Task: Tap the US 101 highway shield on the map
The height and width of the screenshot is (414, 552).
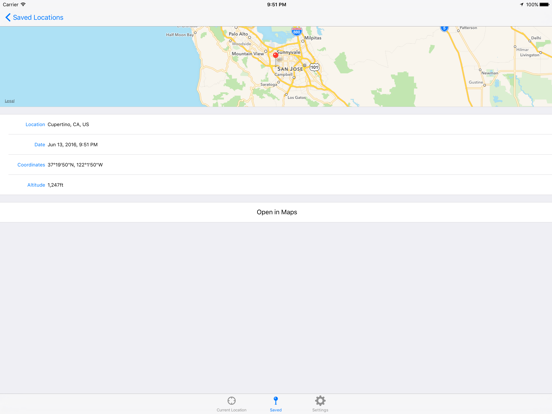Action: point(314,67)
